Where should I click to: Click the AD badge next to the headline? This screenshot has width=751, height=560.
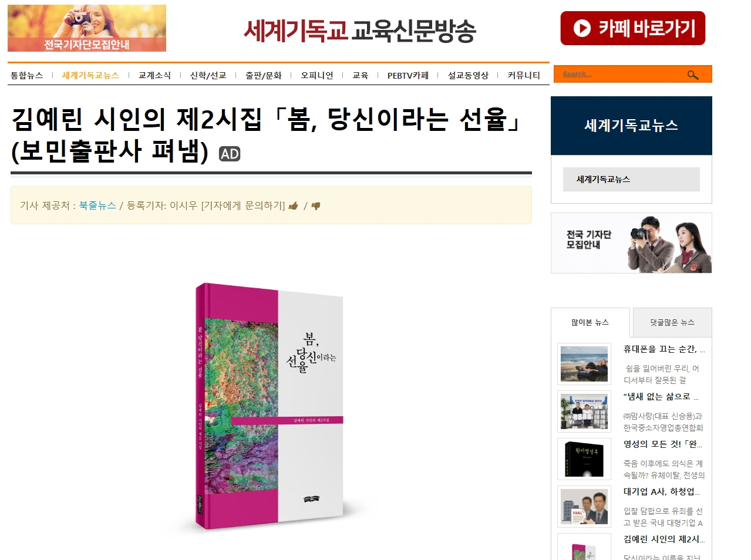click(230, 154)
